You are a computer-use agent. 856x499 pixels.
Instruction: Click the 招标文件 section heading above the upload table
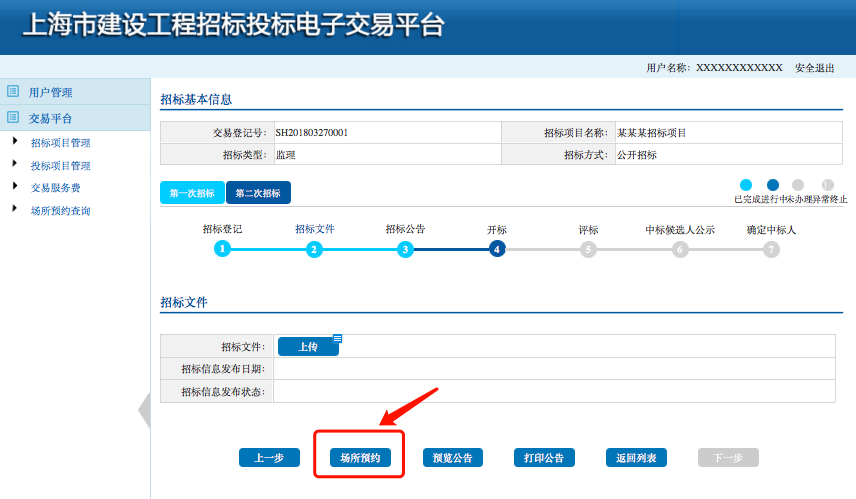click(x=183, y=302)
